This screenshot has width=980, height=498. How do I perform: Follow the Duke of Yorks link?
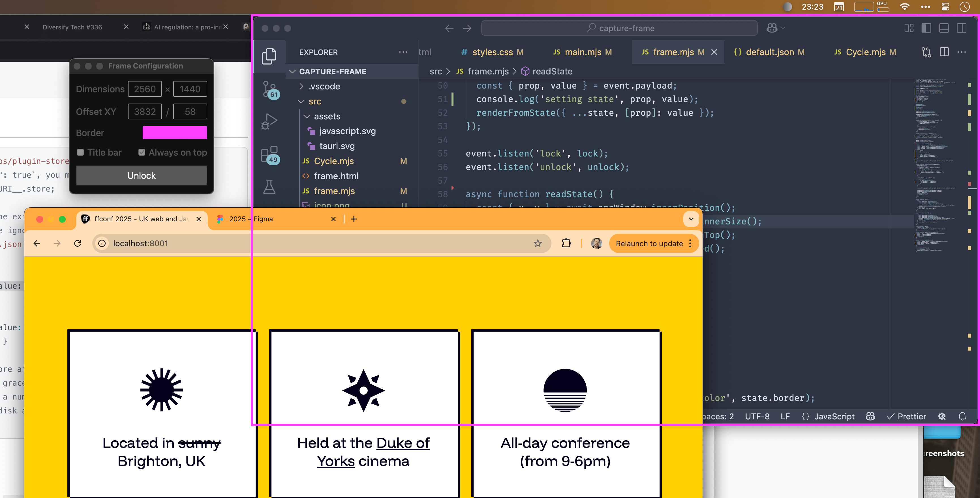coord(403,443)
